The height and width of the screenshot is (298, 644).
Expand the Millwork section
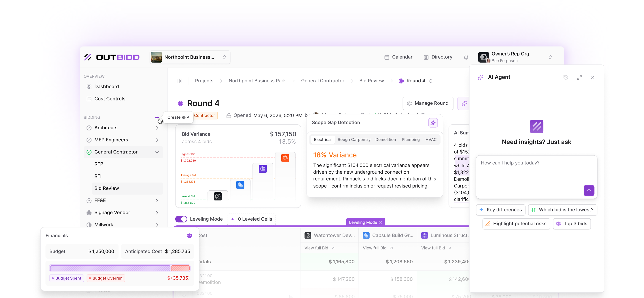tap(157, 225)
